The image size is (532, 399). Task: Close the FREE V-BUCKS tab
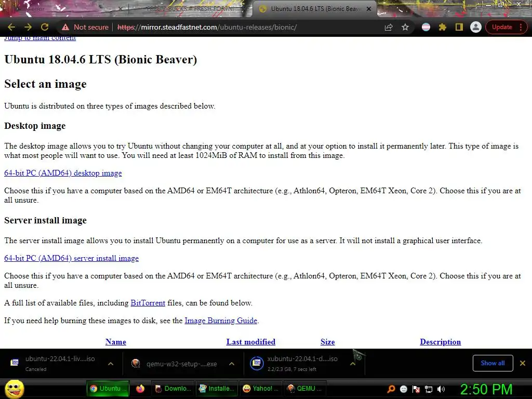click(244, 9)
